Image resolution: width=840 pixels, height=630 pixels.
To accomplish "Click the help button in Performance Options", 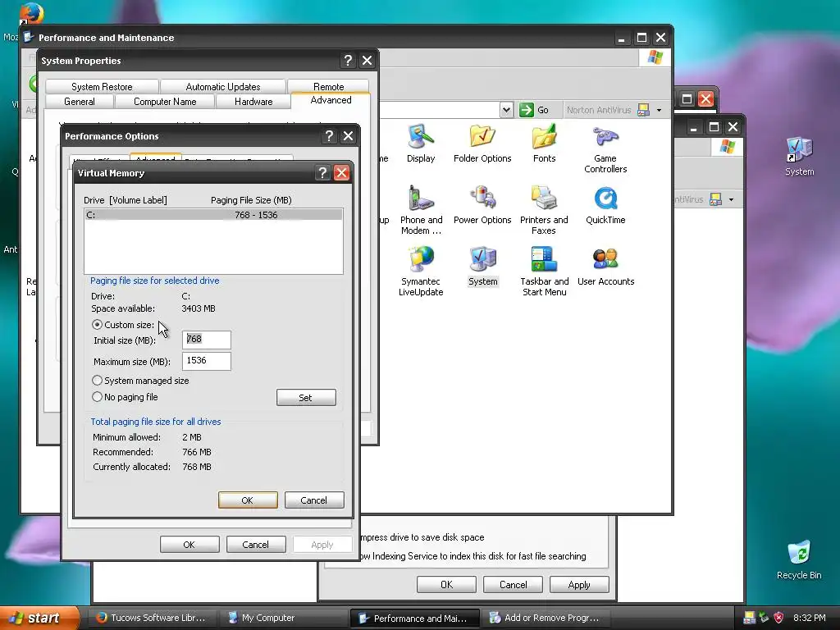I will (329, 136).
